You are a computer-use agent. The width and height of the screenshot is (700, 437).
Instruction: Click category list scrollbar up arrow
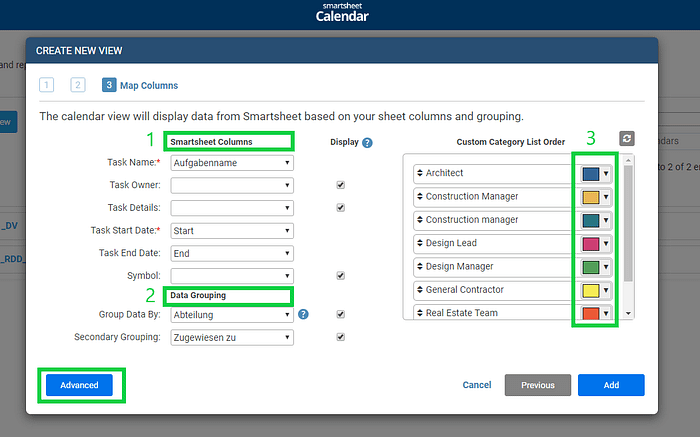pos(628,160)
